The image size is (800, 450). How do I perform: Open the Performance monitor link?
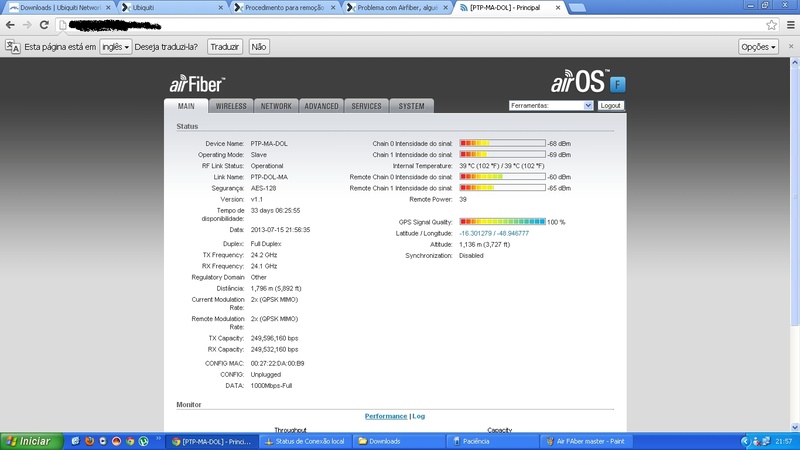coord(386,416)
